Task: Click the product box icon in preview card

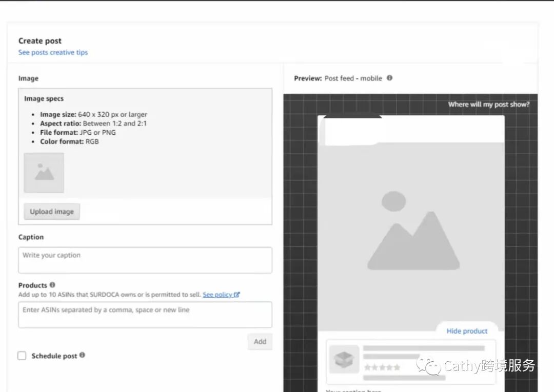Action: pos(344,360)
